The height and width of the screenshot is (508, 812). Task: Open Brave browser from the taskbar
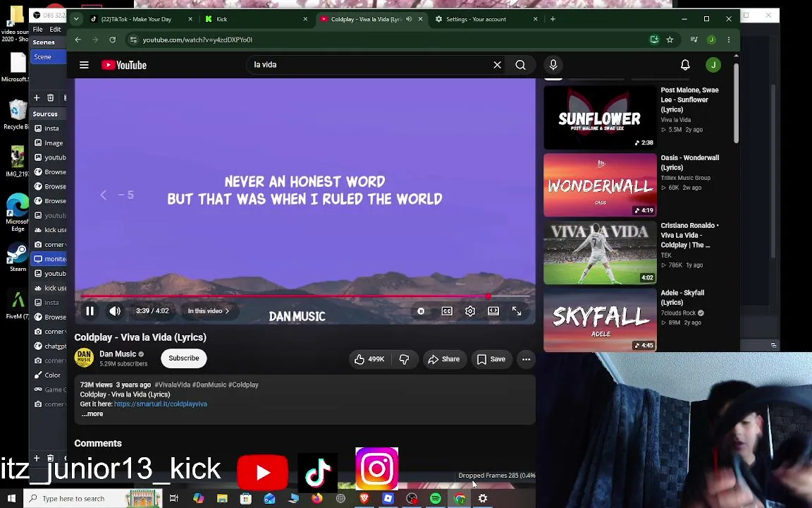pos(364,498)
